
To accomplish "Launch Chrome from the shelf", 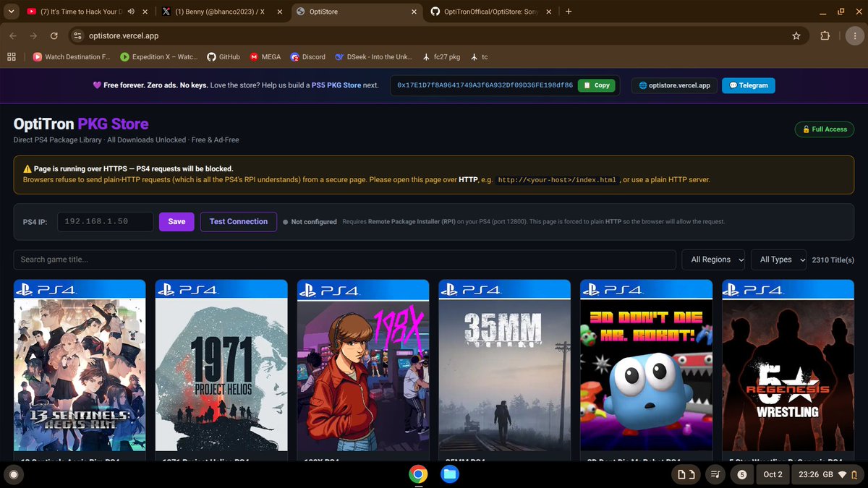I will coord(417,474).
